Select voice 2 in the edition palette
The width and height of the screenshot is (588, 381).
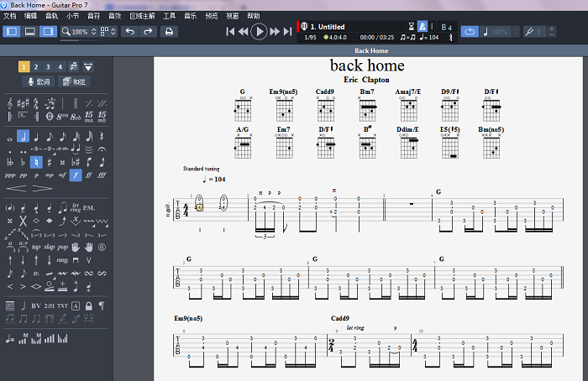pyautogui.click(x=36, y=66)
